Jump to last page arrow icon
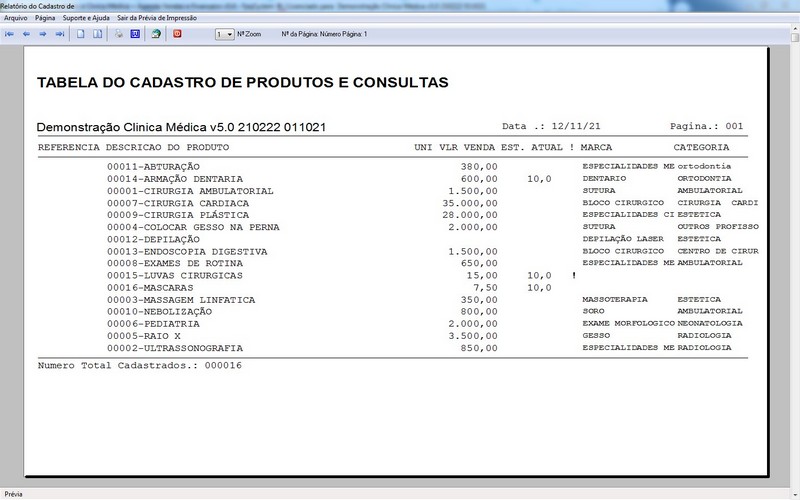 tap(60, 34)
